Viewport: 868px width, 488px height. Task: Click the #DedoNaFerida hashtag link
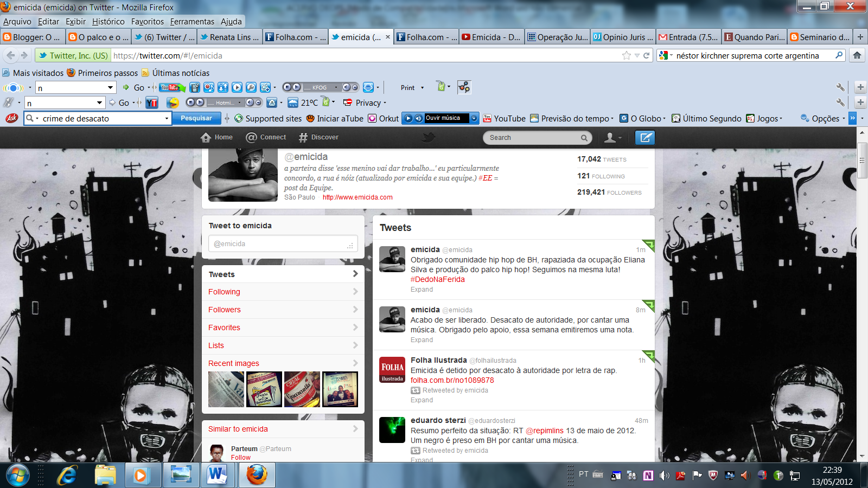[438, 279]
